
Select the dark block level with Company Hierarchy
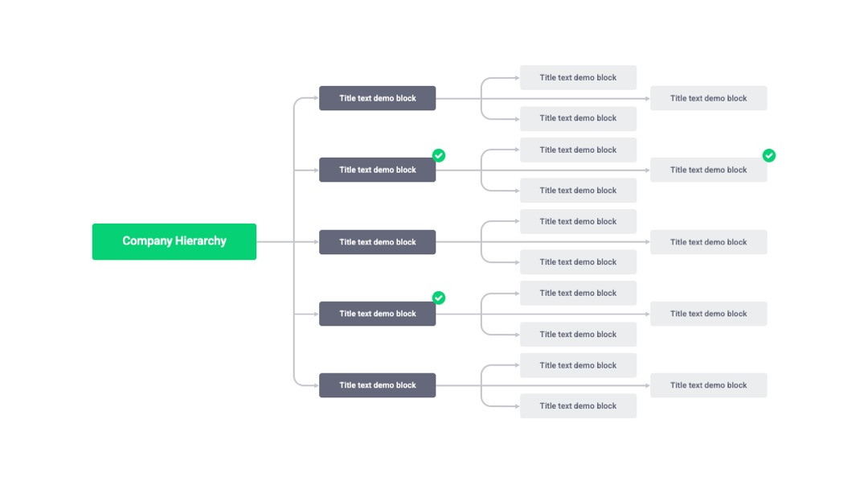pos(378,242)
